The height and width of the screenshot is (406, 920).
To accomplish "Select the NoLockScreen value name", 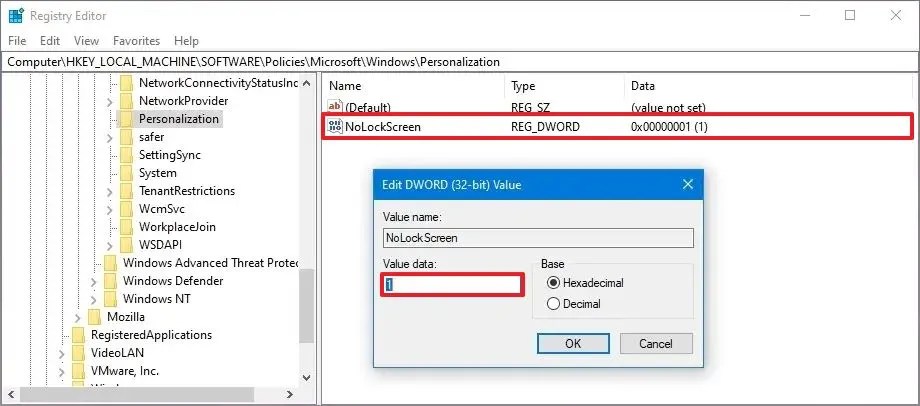I will tap(383, 126).
